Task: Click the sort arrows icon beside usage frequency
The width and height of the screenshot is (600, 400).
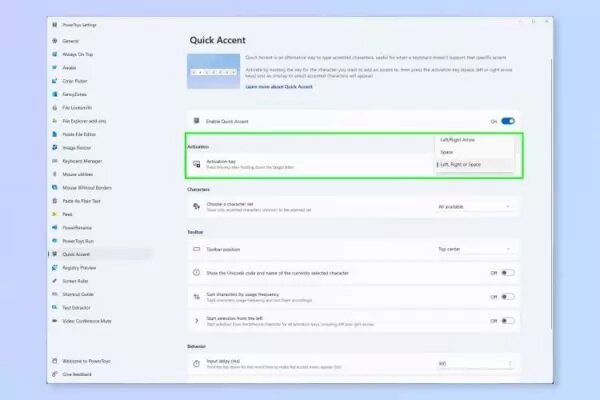Action: pos(197,297)
